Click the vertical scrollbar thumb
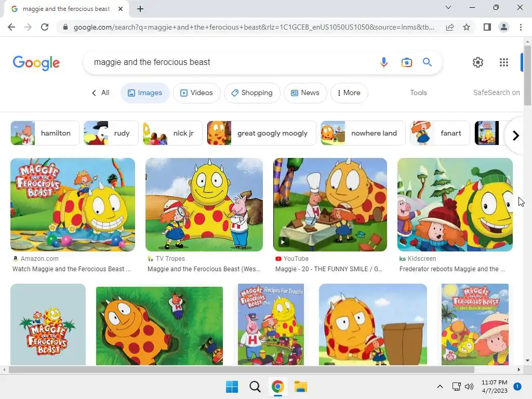The width and height of the screenshot is (532, 399). pos(527,75)
